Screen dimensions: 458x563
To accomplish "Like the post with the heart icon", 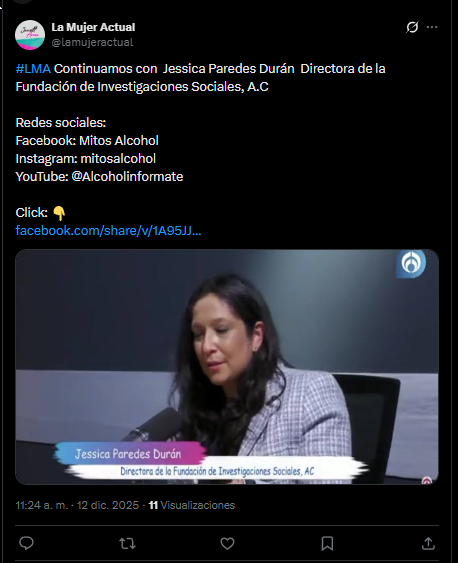I will 227,543.
